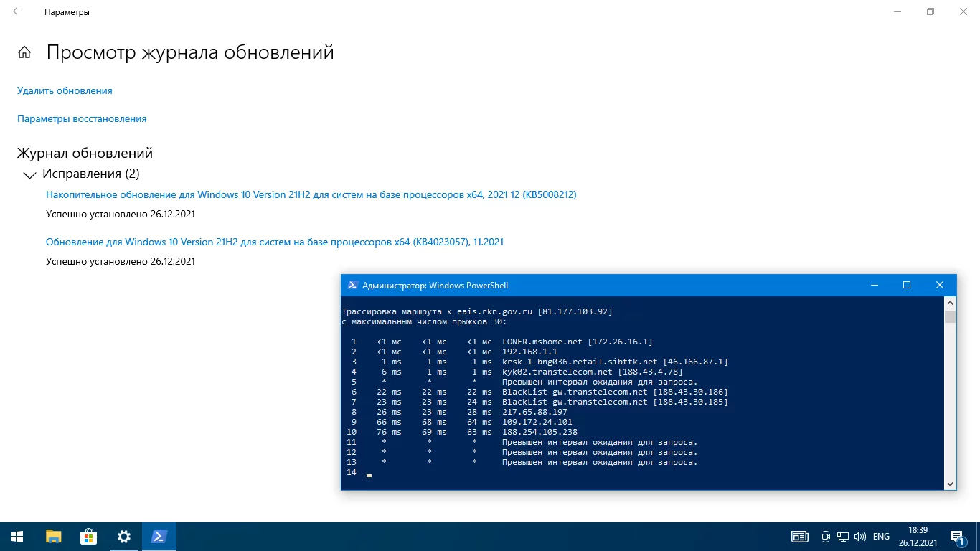980x551 pixels.
Task: Click the Просмотр журнала обновлений page title
Action: [190, 52]
